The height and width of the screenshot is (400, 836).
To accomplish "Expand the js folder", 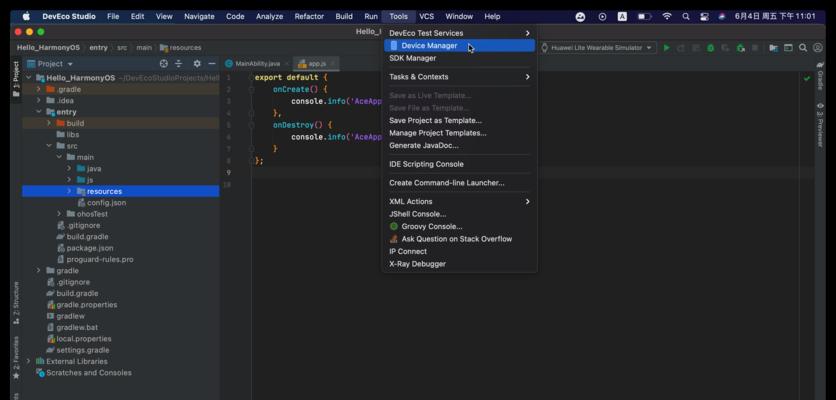I will click(69, 180).
